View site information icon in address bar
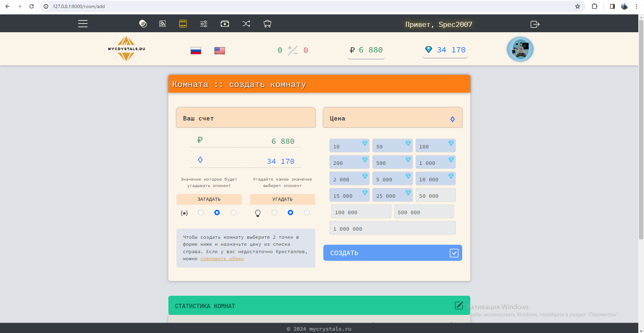The image size is (644, 333). point(46,6)
